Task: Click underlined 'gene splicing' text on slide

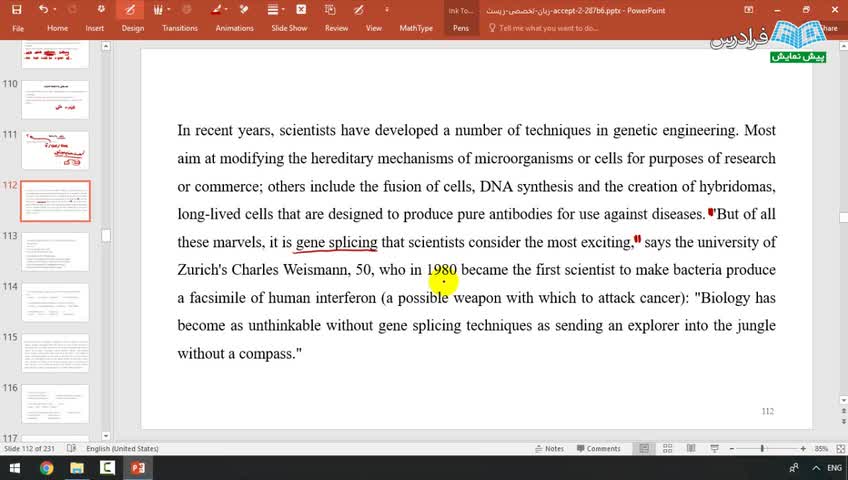Action: (x=336, y=242)
